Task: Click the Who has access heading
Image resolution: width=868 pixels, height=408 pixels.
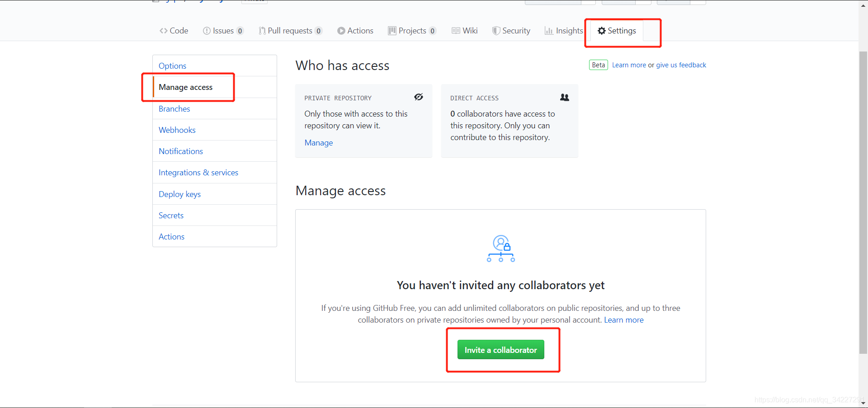Action: [342, 66]
